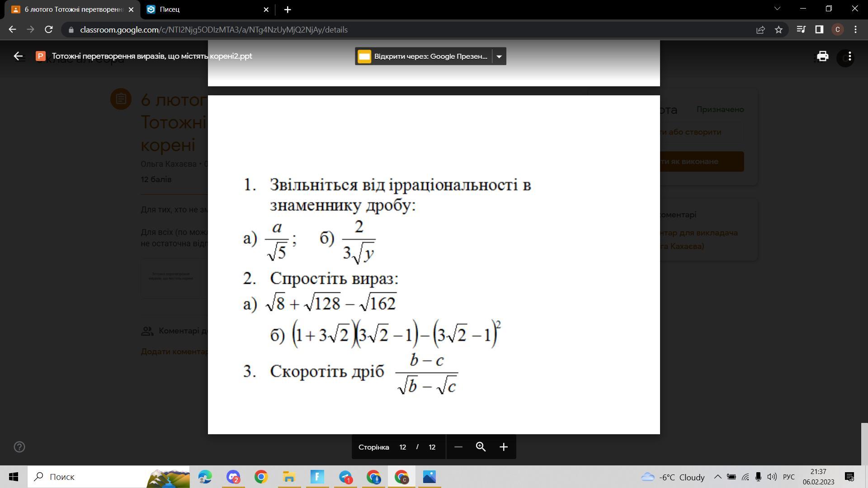Image resolution: width=868 pixels, height=488 pixels.
Task: Click the 'Спростіть вираз:' heading on the slide
Action: [x=334, y=278]
